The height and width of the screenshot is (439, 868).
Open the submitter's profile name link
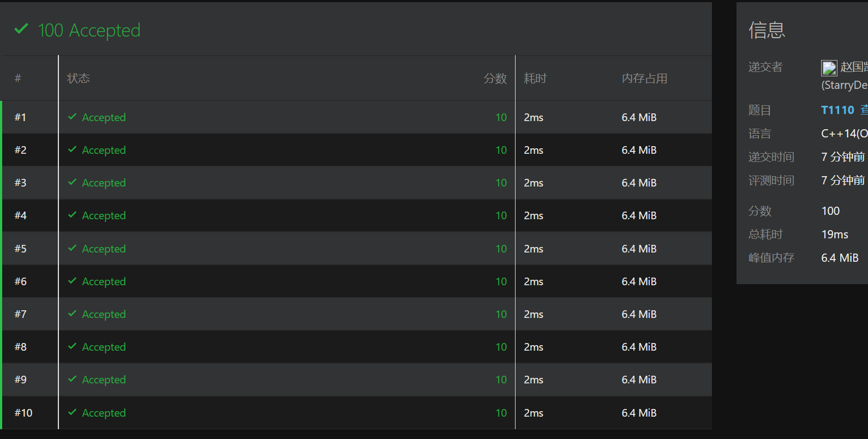[854, 67]
